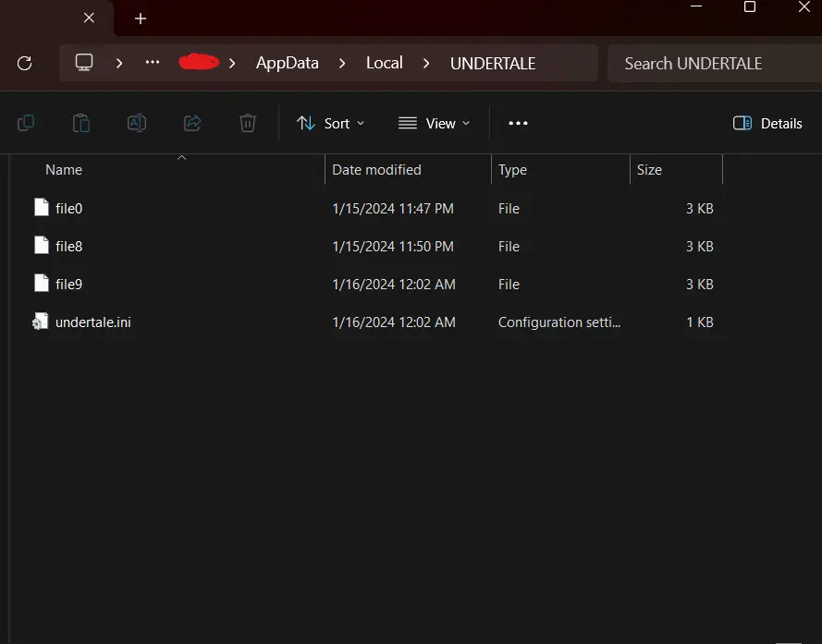This screenshot has width=822, height=644.
Task: Click date 1/15/2024 11:47 PM
Action: [393, 209]
